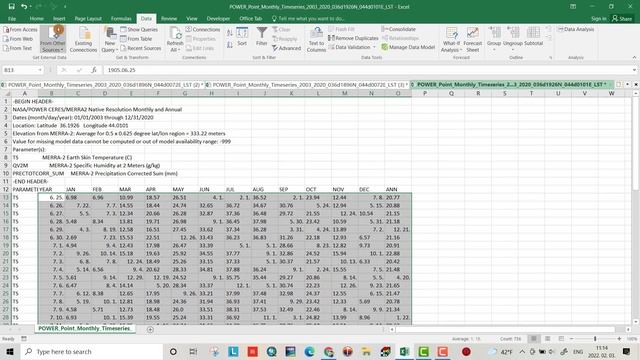Open the Office Tab ribbon tab

click(251, 18)
